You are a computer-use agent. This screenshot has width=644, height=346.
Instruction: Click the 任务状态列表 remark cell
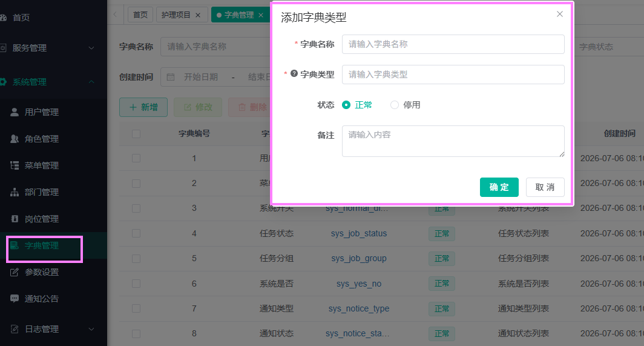(x=523, y=234)
